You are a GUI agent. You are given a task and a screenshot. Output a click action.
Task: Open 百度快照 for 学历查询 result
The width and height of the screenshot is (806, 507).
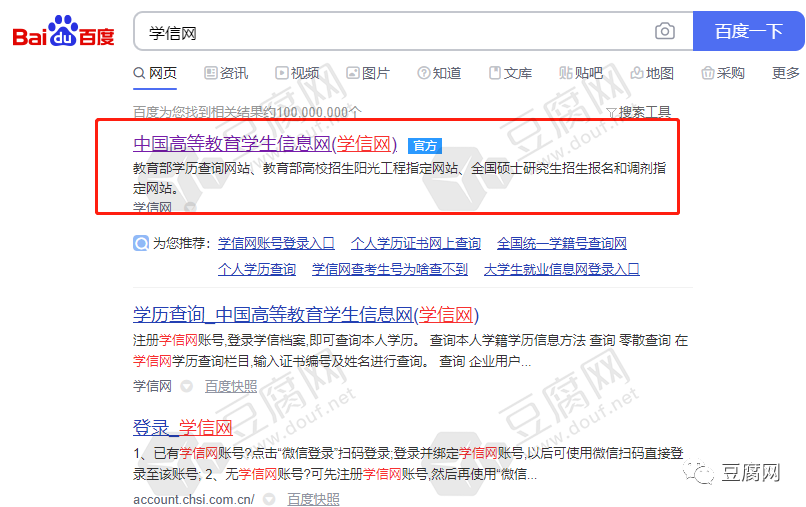click(x=231, y=386)
